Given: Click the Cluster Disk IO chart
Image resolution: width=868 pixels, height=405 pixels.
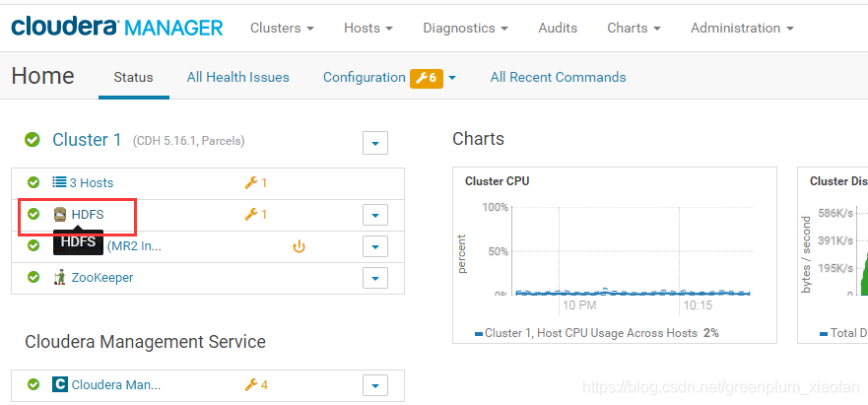Looking at the screenshot, I should click(833, 255).
